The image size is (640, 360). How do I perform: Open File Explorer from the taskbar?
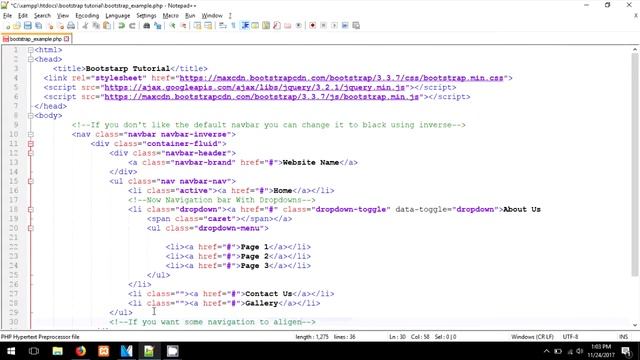58,351
